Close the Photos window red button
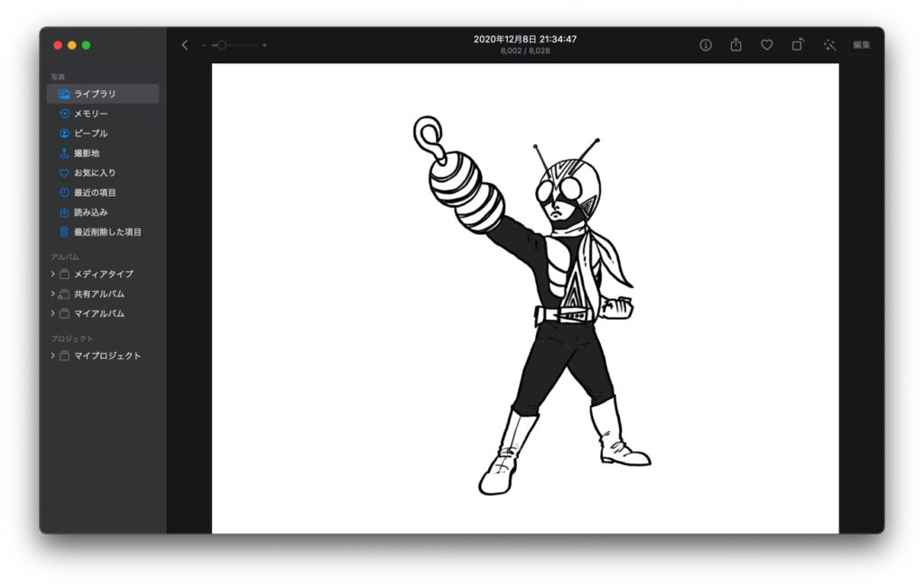924x586 pixels. pos(58,45)
